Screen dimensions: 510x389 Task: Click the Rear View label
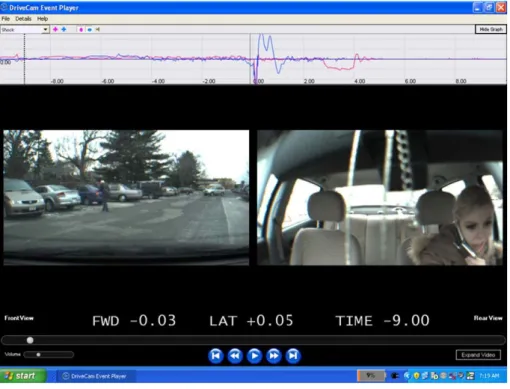click(488, 318)
